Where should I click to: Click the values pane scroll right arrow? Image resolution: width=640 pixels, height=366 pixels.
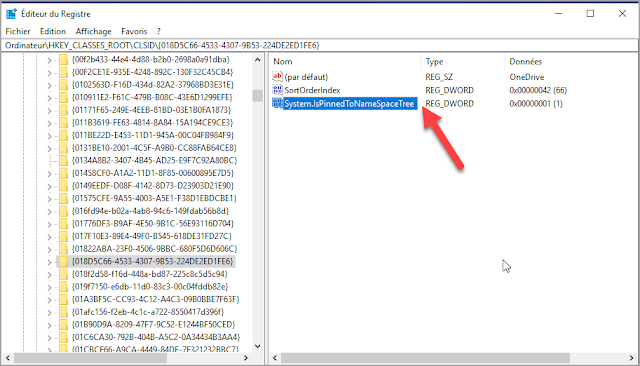[x=632, y=358]
